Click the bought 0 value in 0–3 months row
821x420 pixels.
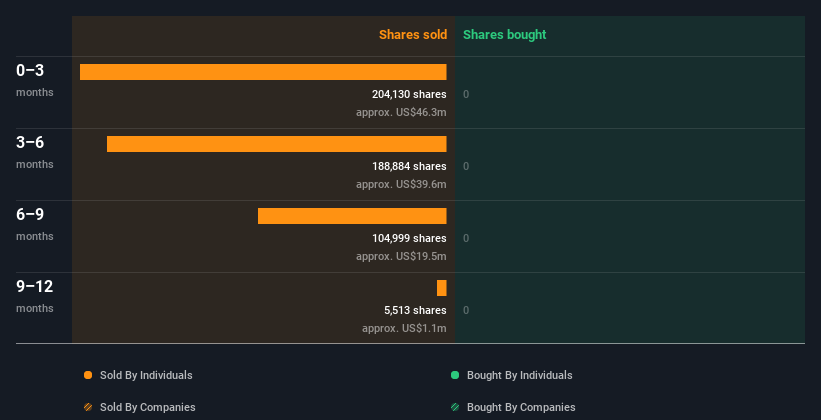click(466, 94)
